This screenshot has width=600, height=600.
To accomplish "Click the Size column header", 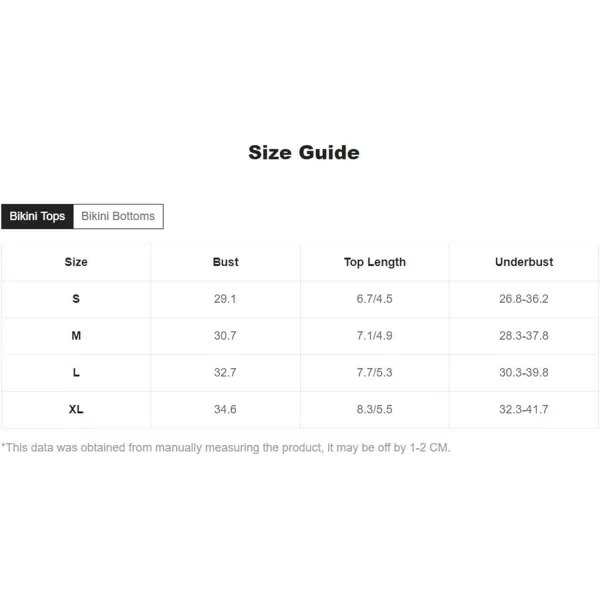I will coord(76,262).
